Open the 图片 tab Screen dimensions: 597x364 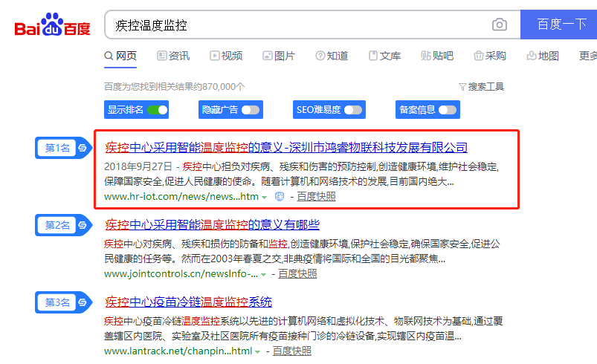(279, 56)
